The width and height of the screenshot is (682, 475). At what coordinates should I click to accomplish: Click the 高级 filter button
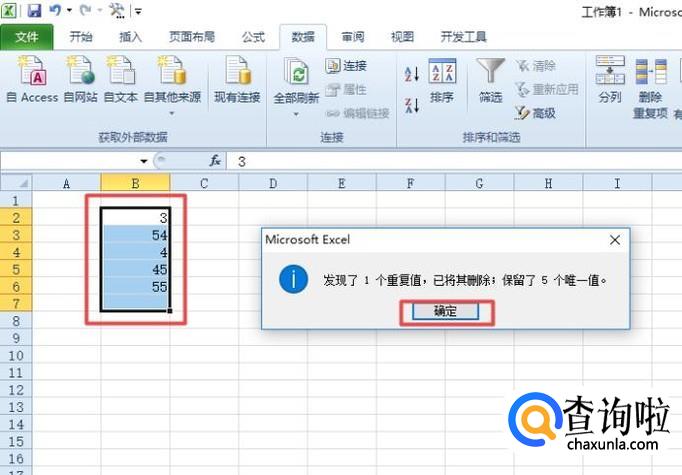(535, 114)
